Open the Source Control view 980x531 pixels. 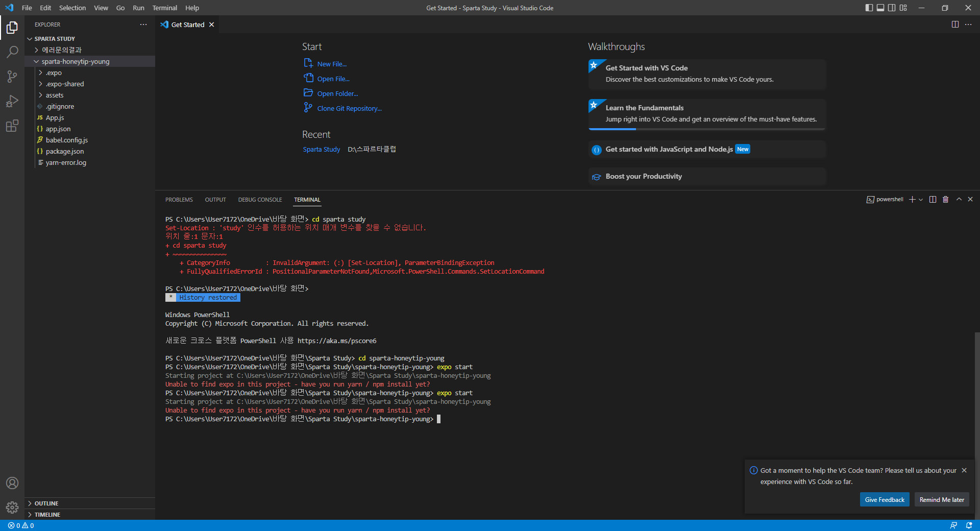[x=12, y=77]
